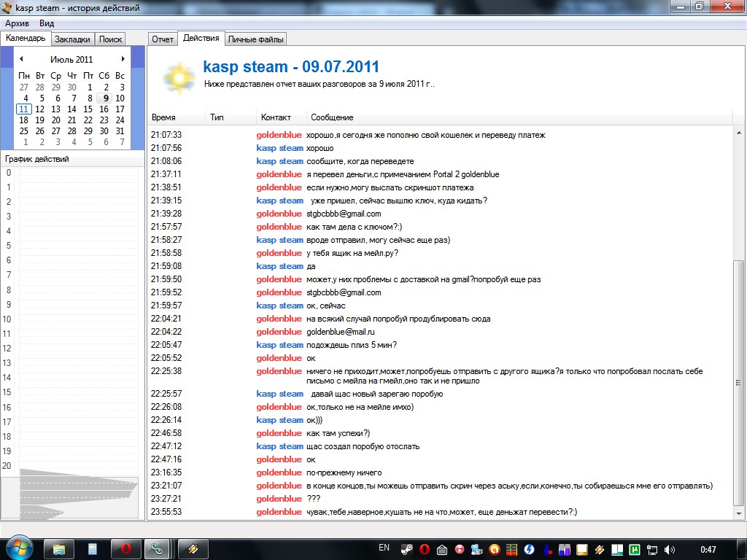Open the Личные файлы tab

point(255,39)
